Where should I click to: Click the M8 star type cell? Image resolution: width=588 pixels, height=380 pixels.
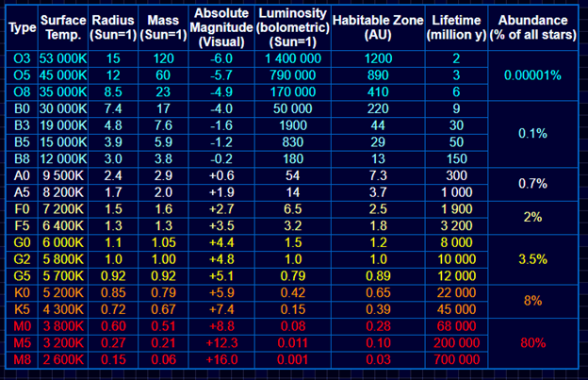point(22,360)
